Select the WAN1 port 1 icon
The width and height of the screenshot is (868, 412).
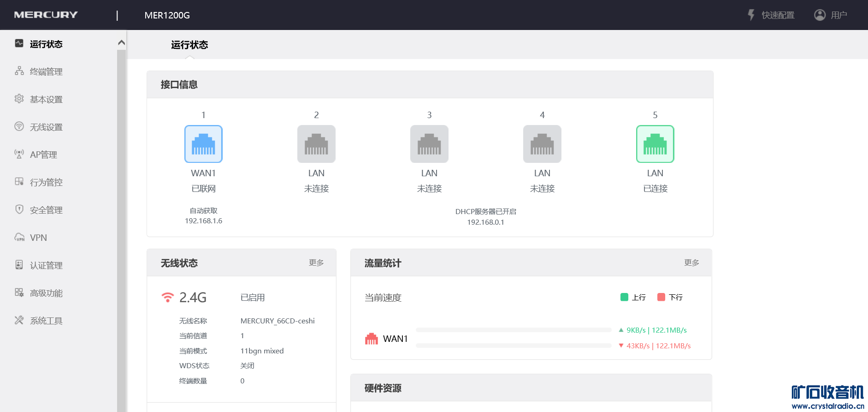tap(203, 144)
